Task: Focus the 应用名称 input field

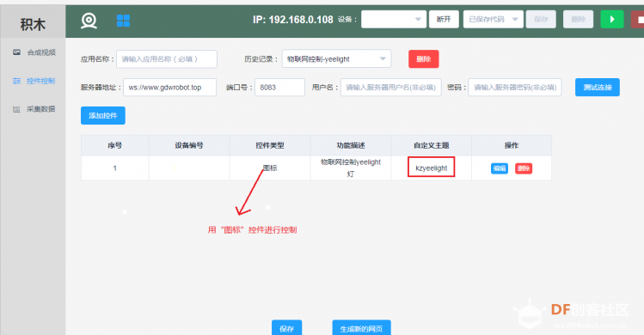Action: click(167, 59)
